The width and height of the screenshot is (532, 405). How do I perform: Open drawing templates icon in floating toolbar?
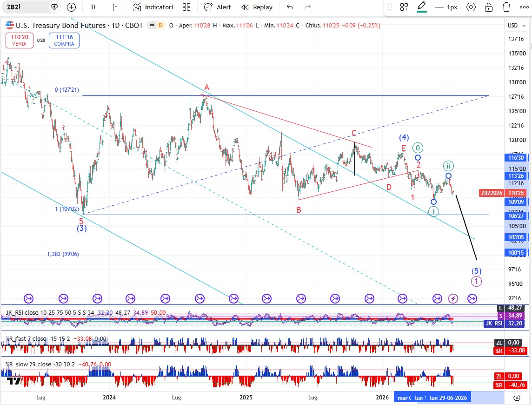(404, 7)
